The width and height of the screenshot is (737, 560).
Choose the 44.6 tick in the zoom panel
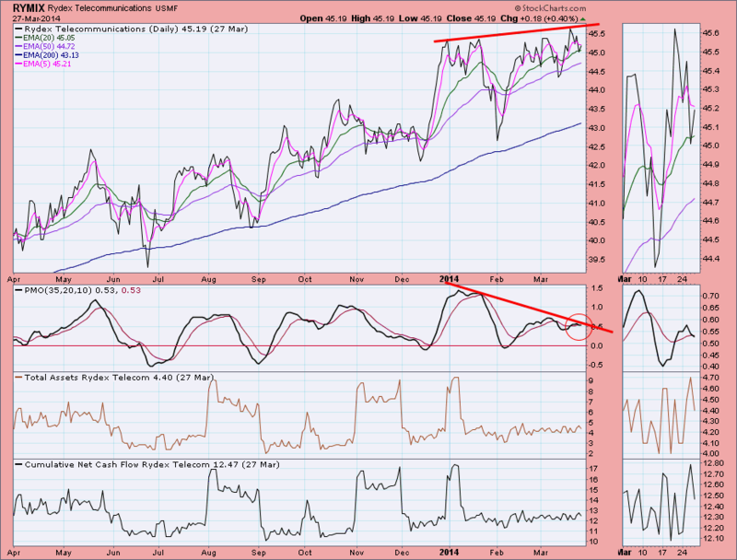point(709,221)
